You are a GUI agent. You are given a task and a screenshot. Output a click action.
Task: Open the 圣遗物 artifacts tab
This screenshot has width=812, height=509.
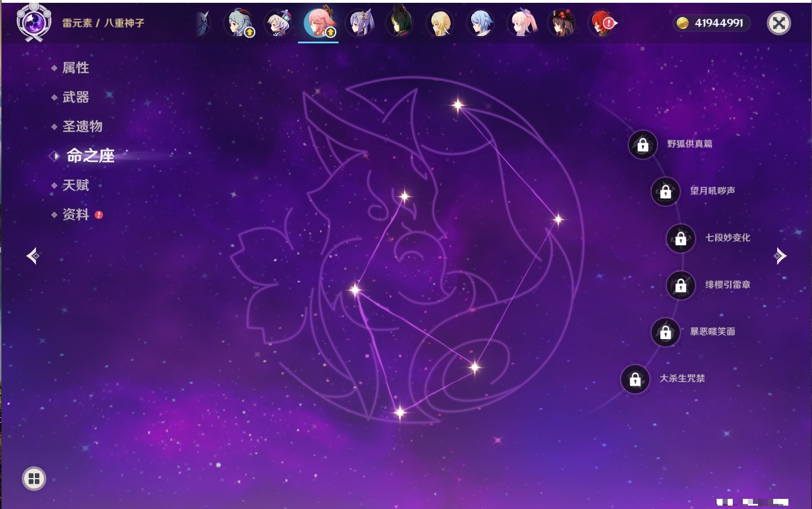click(x=82, y=127)
